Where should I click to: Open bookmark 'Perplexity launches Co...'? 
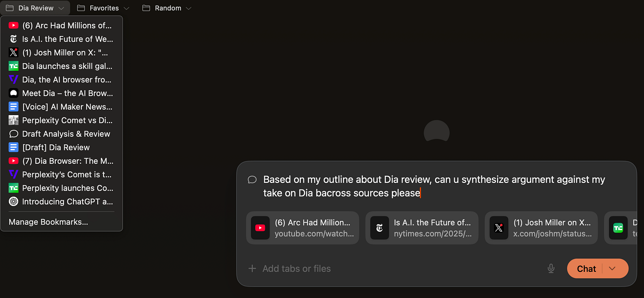[61, 188]
